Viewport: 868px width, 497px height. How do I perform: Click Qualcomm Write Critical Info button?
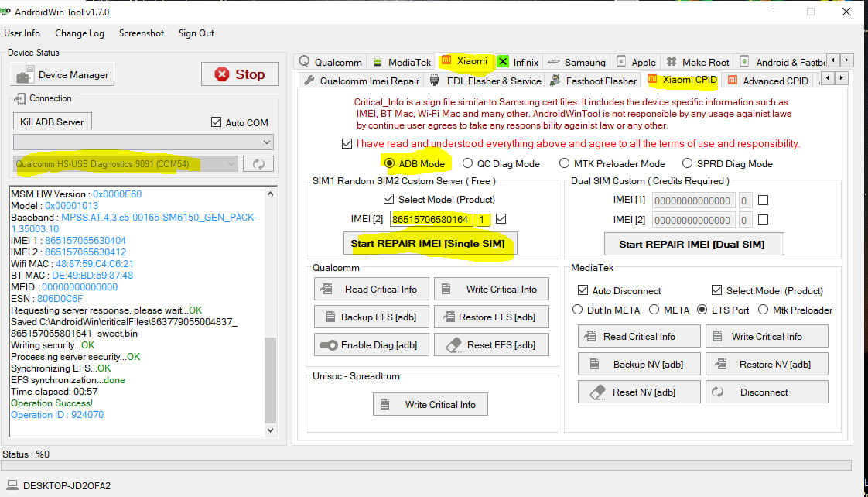(491, 290)
